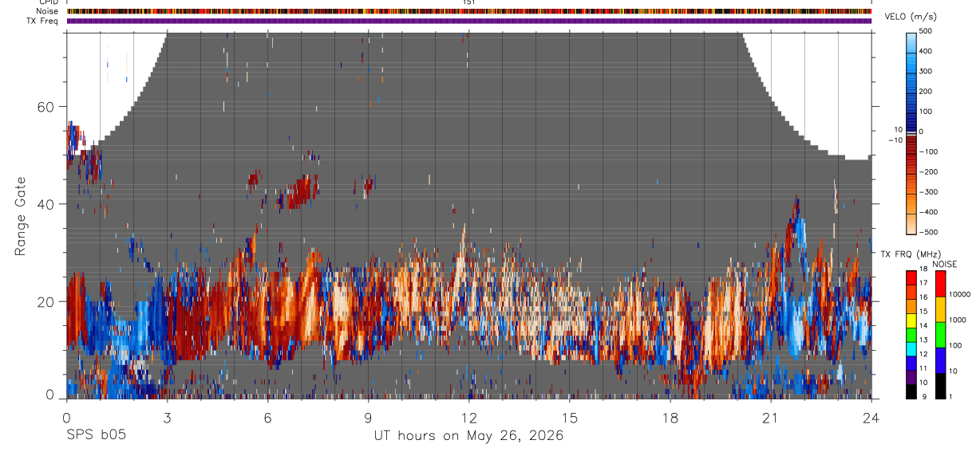
Task: Select the blue NOISE legend segment above 10
Action: tap(940, 360)
